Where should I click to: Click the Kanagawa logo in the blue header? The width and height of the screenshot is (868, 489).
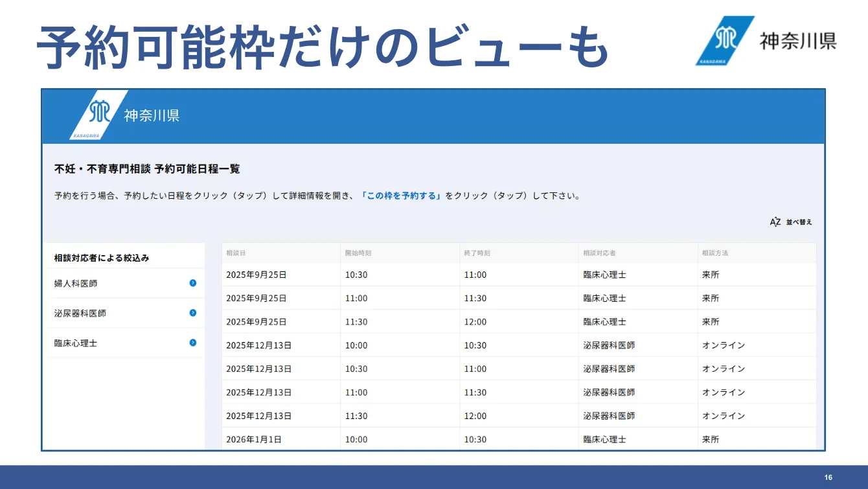(x=98, y=115)
